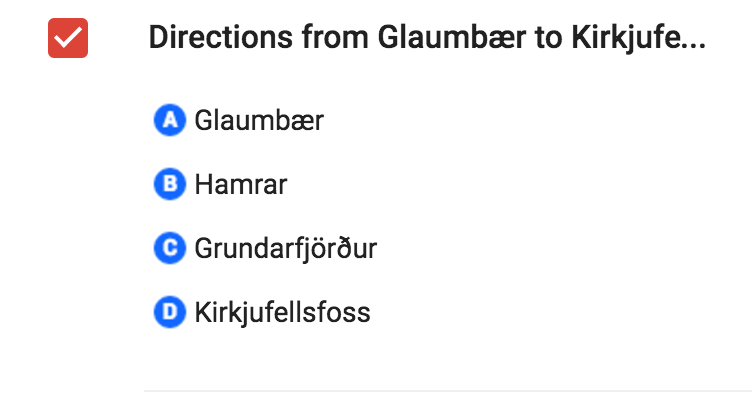Highlight the second stop named Hamrar
752x396 pixels.
tap(241, 184)
